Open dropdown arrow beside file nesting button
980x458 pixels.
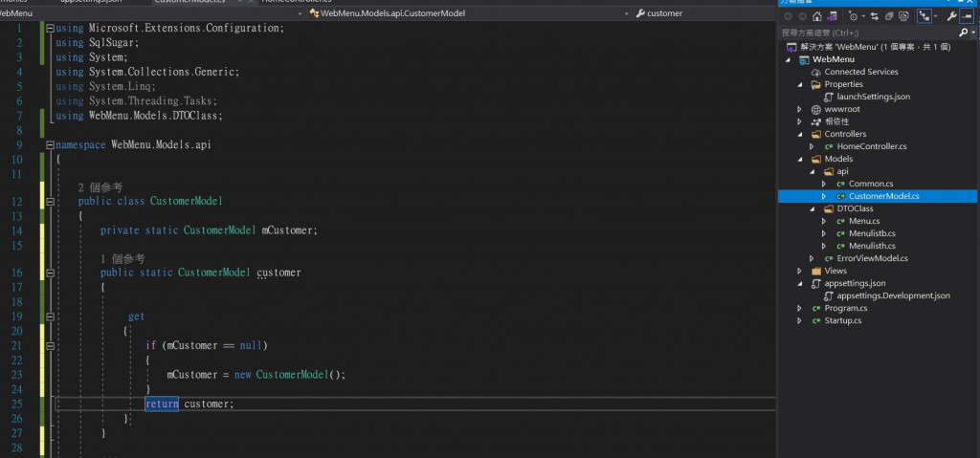click(x=935, y=16)
